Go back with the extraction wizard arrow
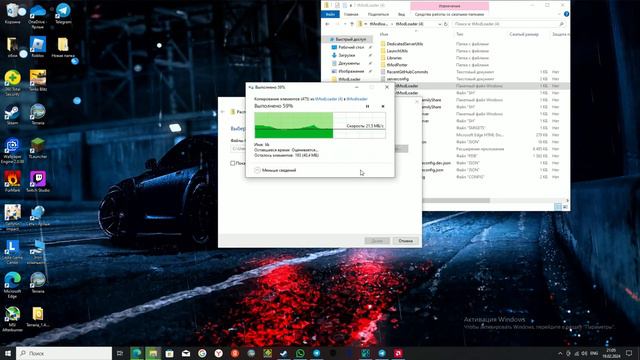The image size is (640, 360). tap(223, 112)
